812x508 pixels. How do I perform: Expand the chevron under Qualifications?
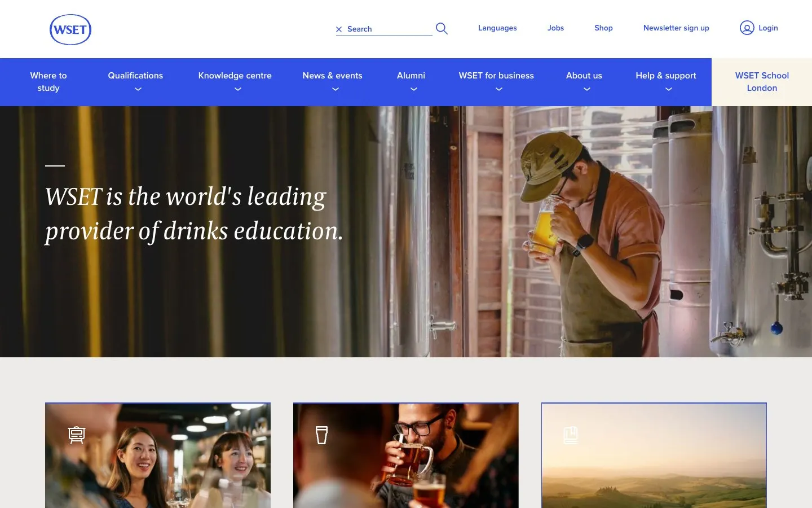click(x=138, y=89)
